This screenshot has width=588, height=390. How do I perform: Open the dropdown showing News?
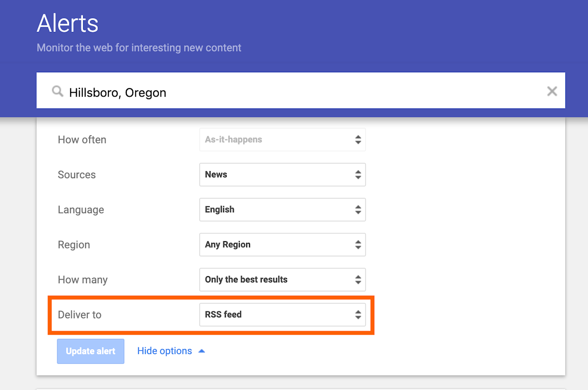[282, 174]
